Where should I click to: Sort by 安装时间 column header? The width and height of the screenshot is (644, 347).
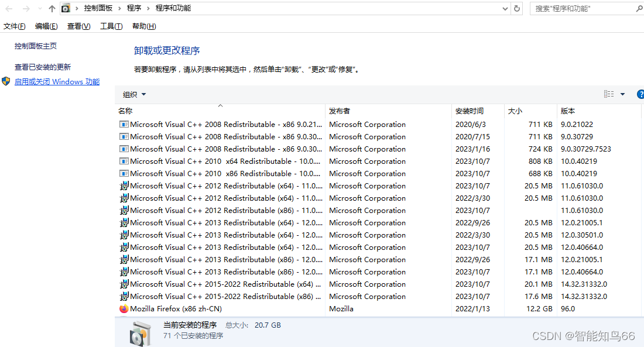478,111
